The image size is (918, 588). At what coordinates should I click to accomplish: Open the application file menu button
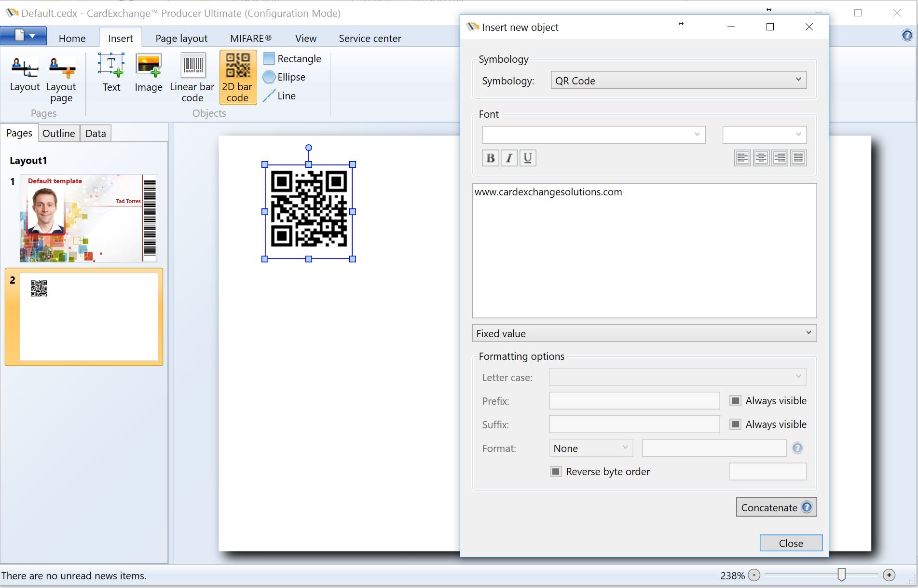(x=24, y=36)
